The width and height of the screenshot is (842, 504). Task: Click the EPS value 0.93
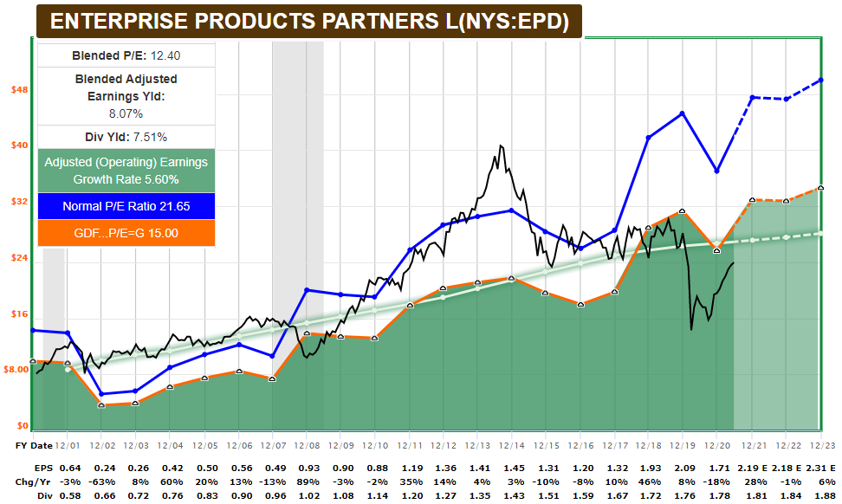[x=308, y=468]
